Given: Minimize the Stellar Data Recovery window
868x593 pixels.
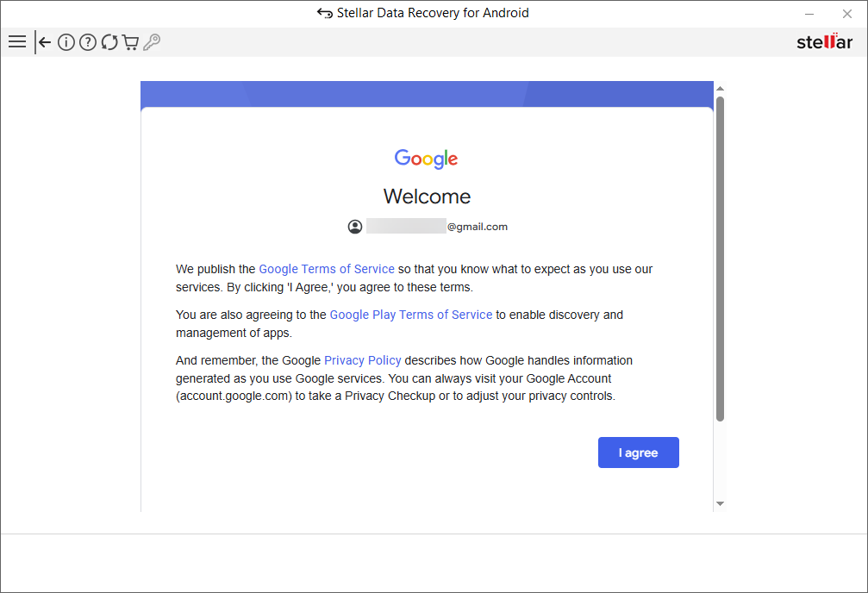Looking at the screenshot, I should click(x=809, y=14).
